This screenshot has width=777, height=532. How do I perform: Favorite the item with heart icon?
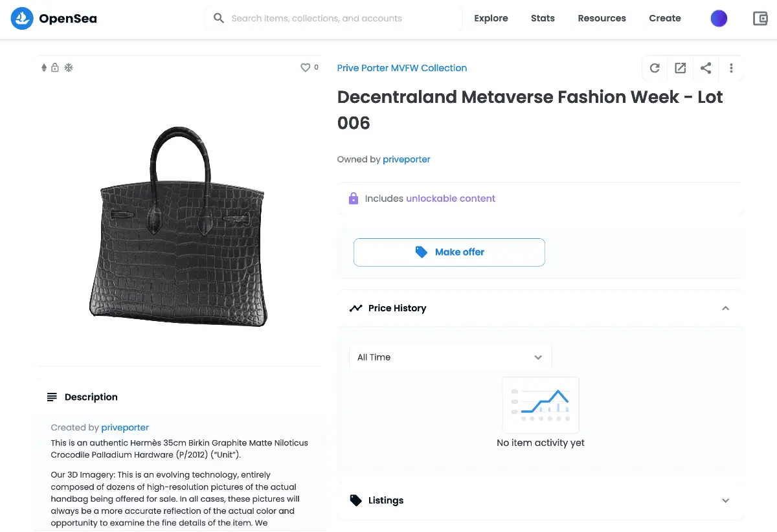coord(306,67)
